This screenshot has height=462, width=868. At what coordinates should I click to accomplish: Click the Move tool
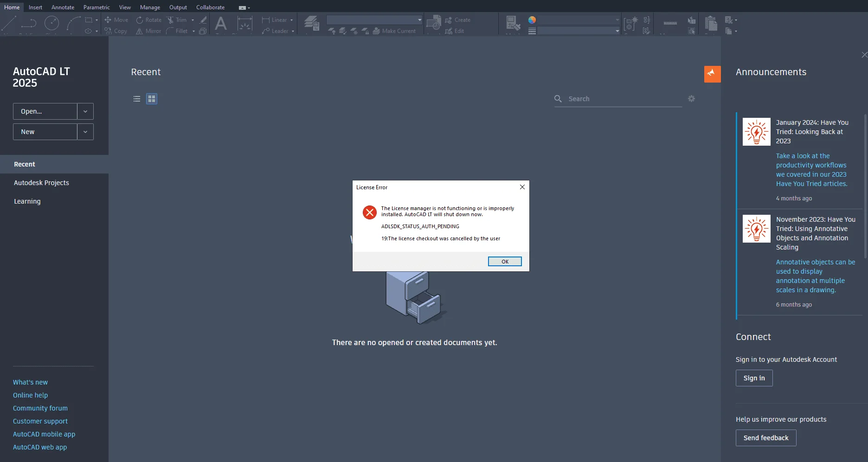[116, 20]
